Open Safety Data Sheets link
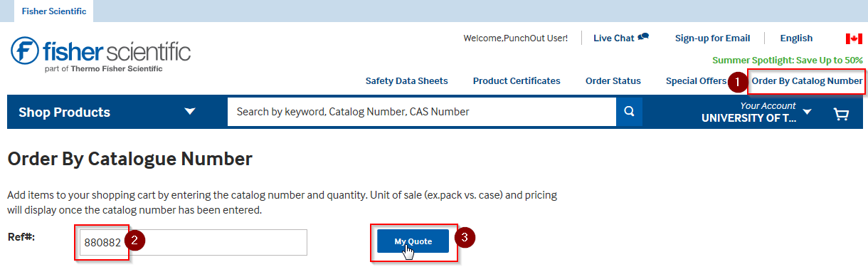This screenshot has width=868, height=272. [407, 81]
